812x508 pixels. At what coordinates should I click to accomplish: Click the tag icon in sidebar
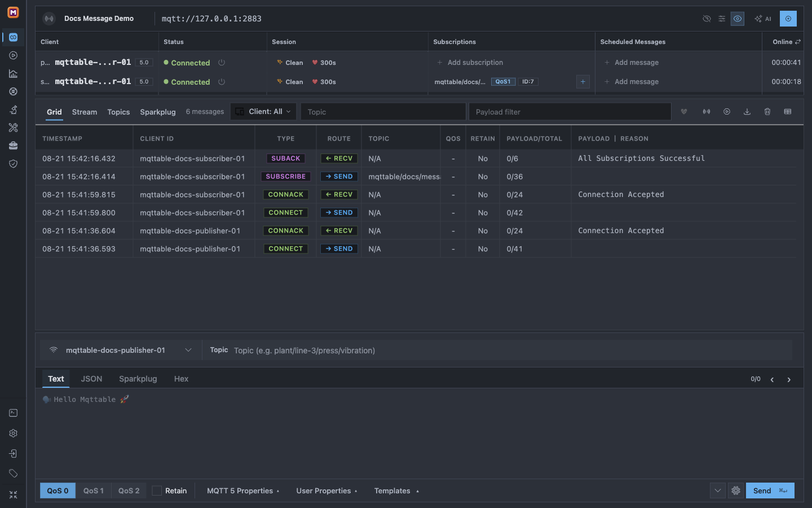13,474
